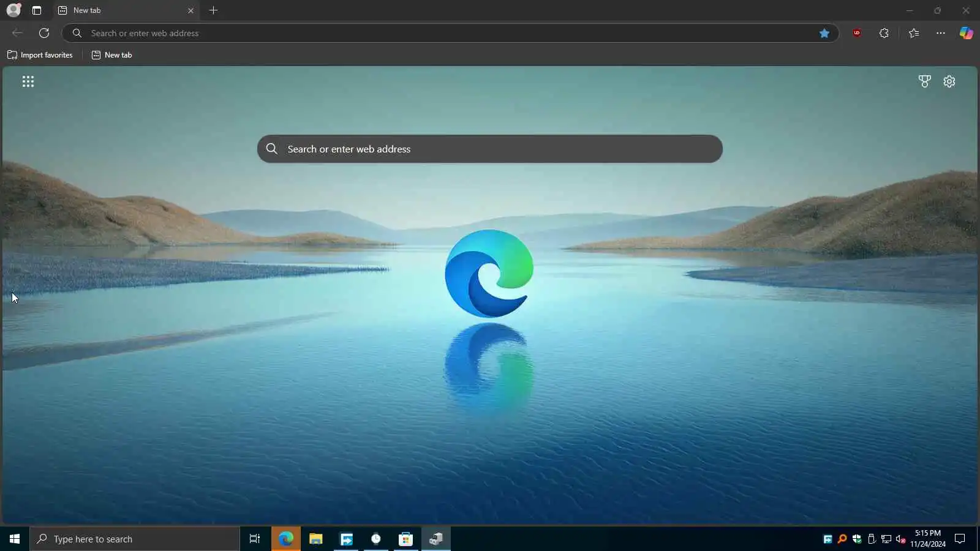The height and width of the screenshot is (551, 980).
Task: Click the 'Type here to search' taskbar box
Action: (x=135, y=539)
